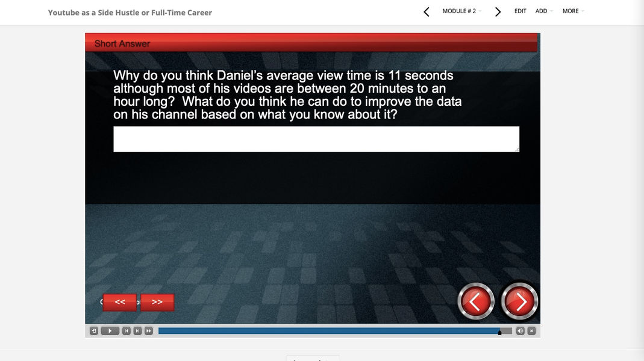Click the red << rewind button
The image size is (644, 361).
(x=119, y=302)
